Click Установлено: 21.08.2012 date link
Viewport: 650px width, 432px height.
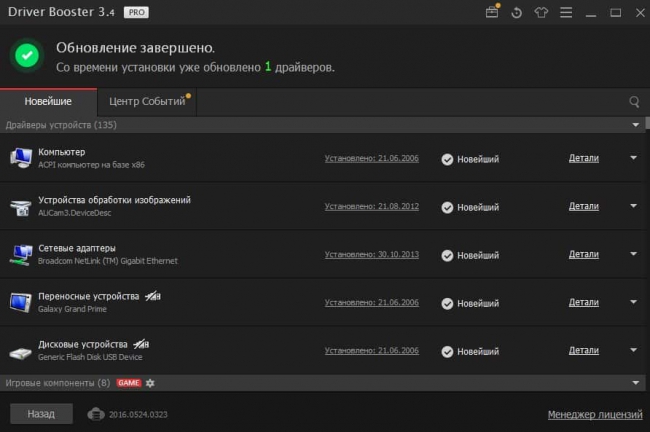coord(372,206)
